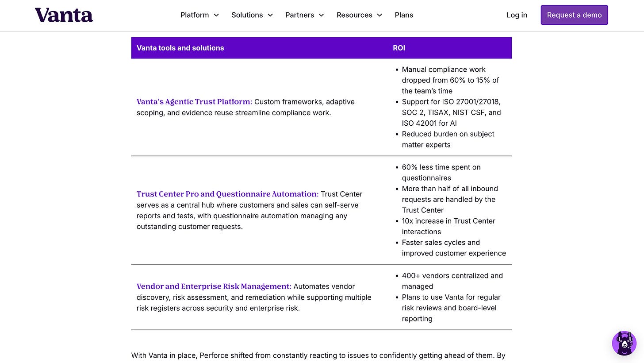Click '400+ vendors centralized and managed' bullet
644x363 pixels.
[452, 281]
